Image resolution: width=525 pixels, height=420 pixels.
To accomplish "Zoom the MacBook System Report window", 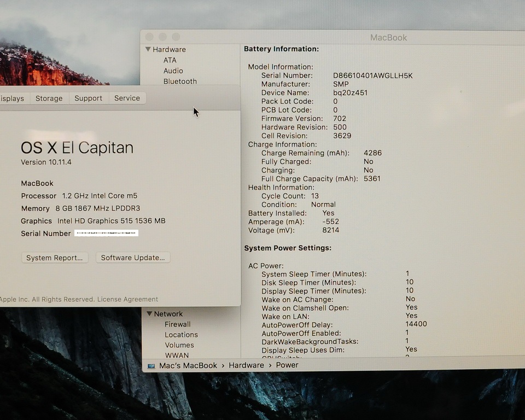I will pos(176,37).
